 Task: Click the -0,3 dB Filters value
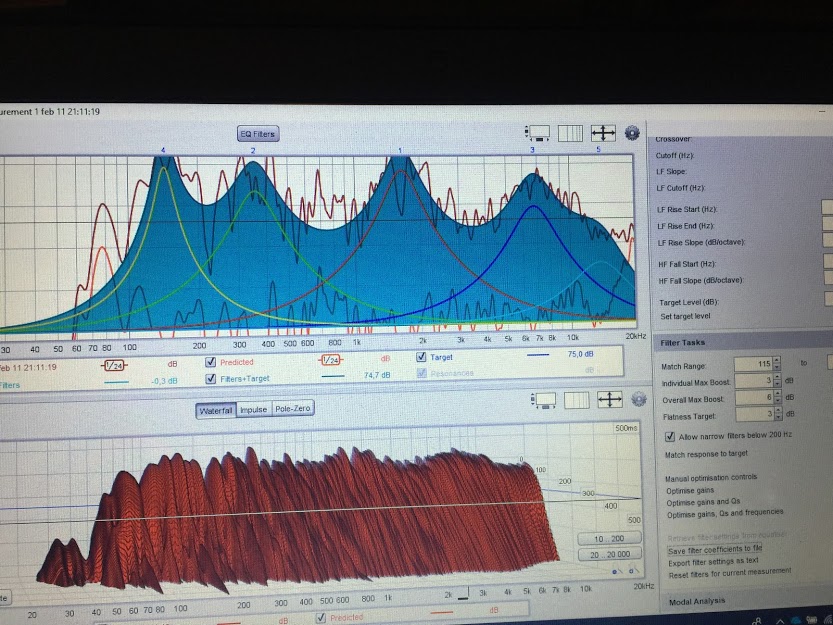tap(164, 381)
